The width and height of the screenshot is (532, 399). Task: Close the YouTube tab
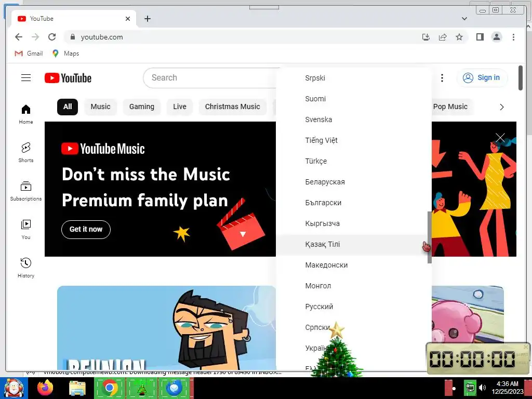pyautogui.click(x=128, y=19)
